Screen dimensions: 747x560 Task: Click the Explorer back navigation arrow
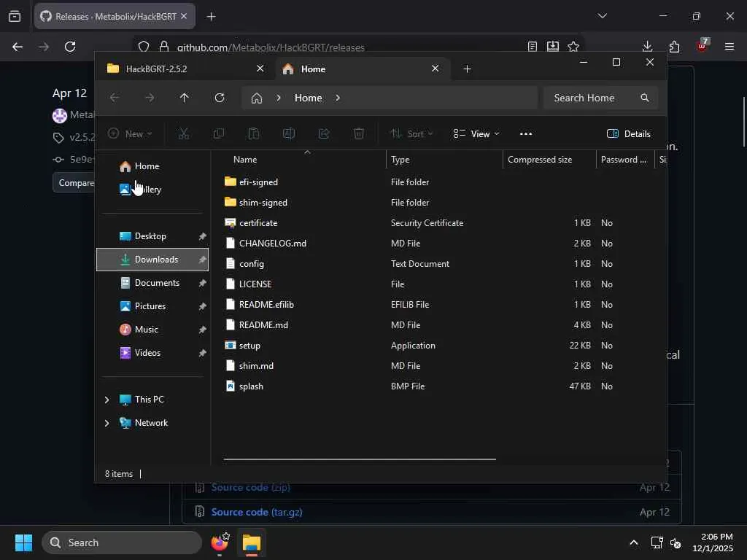pos(115,98)
